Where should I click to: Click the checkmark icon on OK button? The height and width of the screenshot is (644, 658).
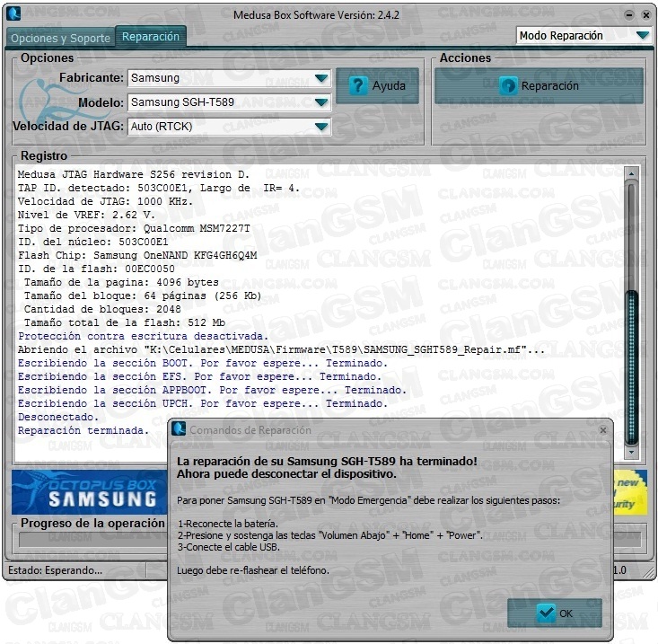[x=546, y=613]
